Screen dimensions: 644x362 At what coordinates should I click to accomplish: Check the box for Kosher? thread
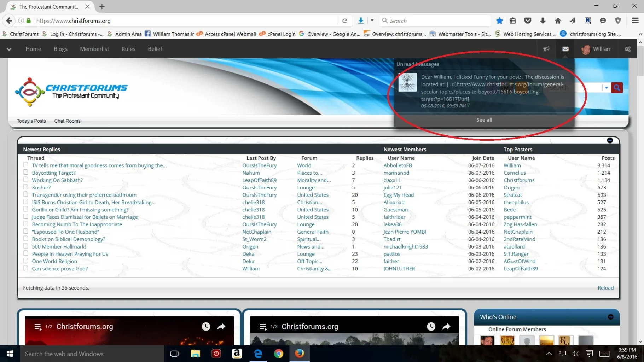[26, 187]
